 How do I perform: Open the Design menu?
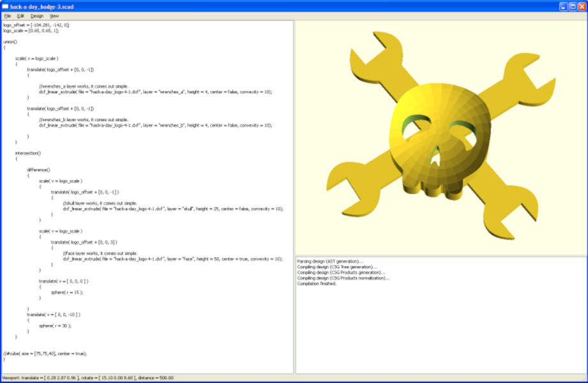37,15
